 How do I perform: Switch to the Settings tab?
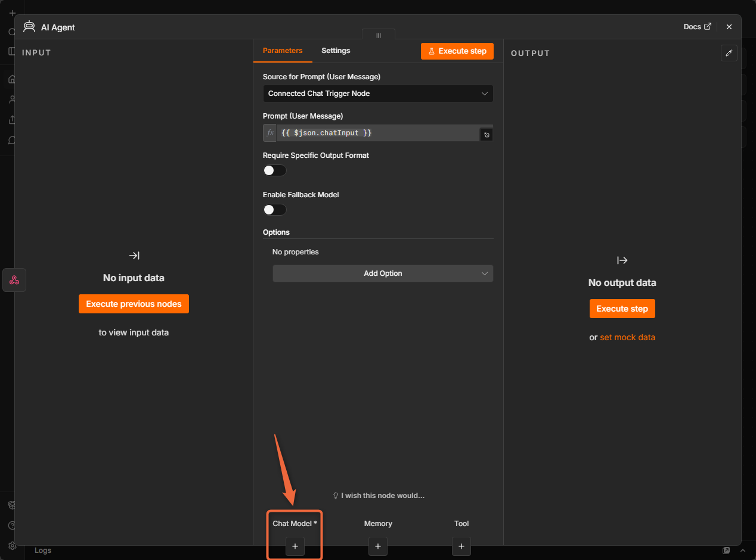tap(336, 51)
